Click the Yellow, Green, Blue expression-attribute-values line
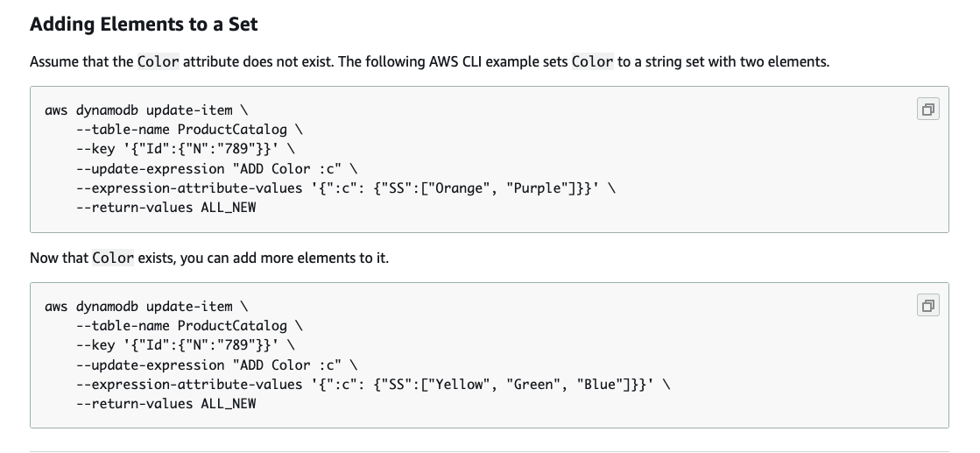 point(373,384)
